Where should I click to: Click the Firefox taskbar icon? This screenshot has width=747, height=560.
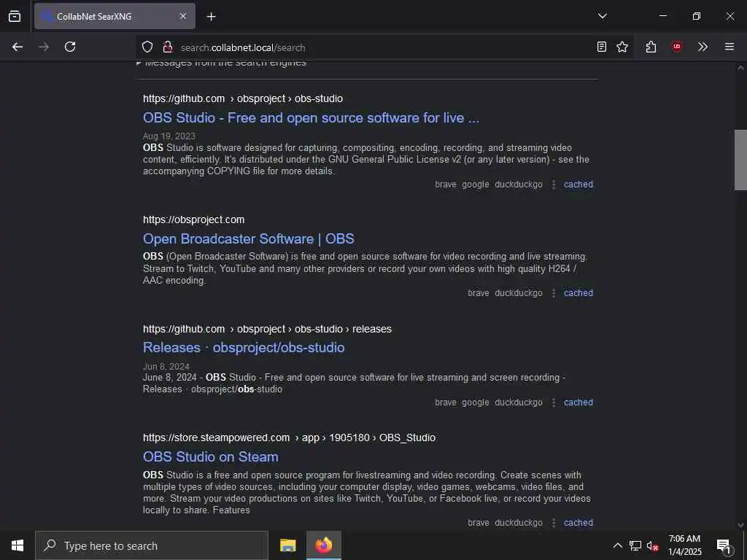click(323, 545)
